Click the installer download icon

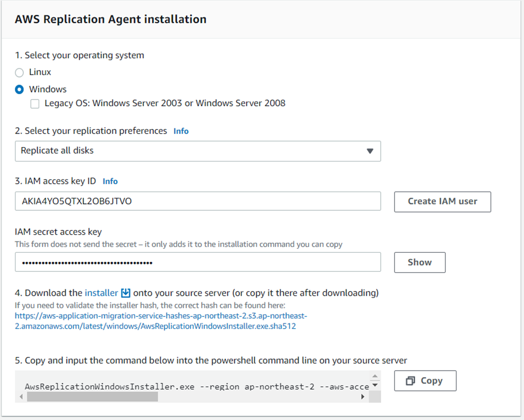click(125, 293)
